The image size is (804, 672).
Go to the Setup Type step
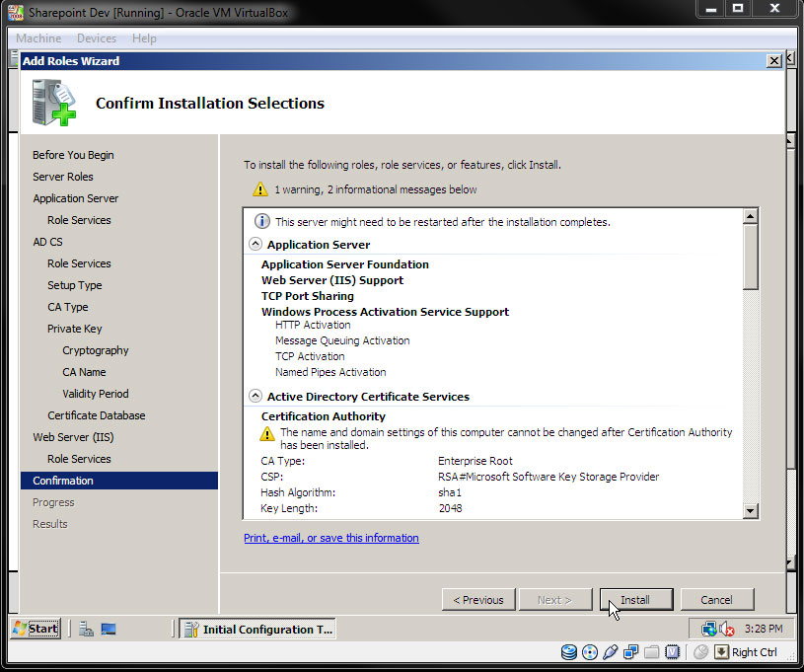[74, 285]
